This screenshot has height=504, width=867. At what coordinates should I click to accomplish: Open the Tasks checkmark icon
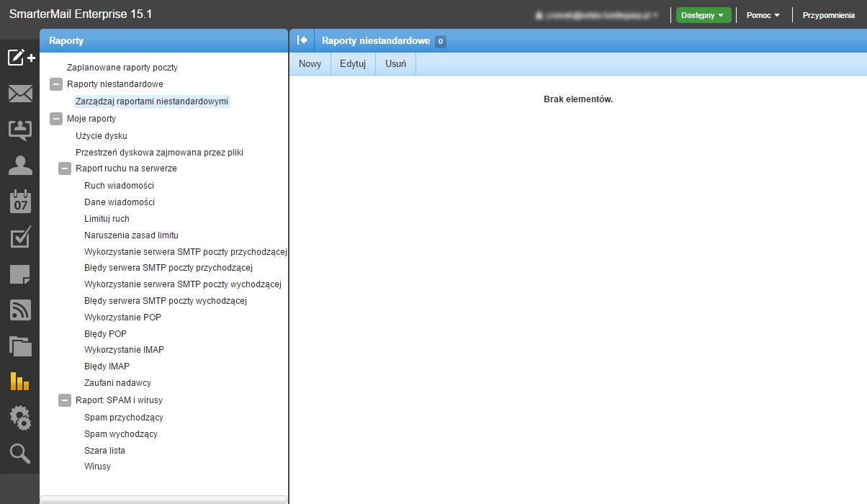(x=20, y=238)
